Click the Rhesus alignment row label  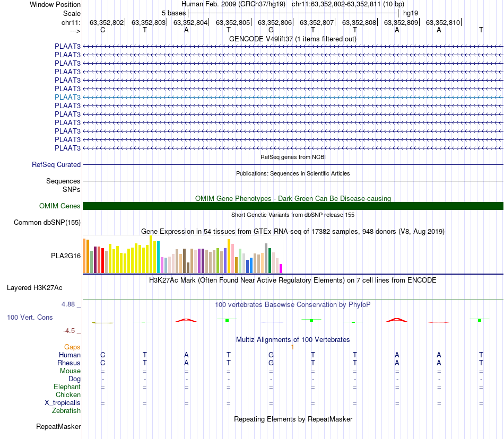(69, 363)
